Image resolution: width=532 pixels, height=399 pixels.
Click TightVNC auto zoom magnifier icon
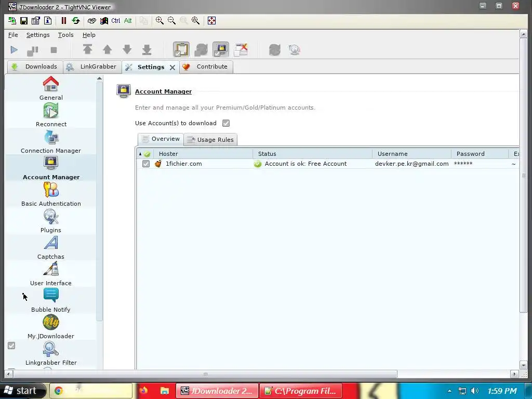point(196,21)
